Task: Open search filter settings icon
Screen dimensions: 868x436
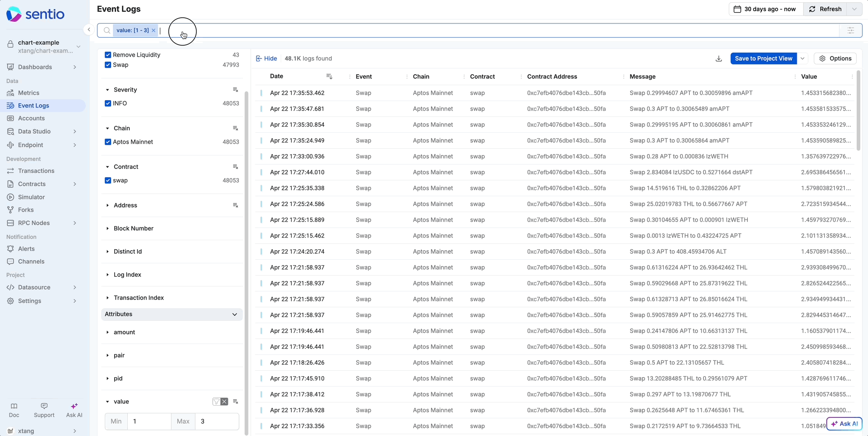Action: click(x=850, y=30)
